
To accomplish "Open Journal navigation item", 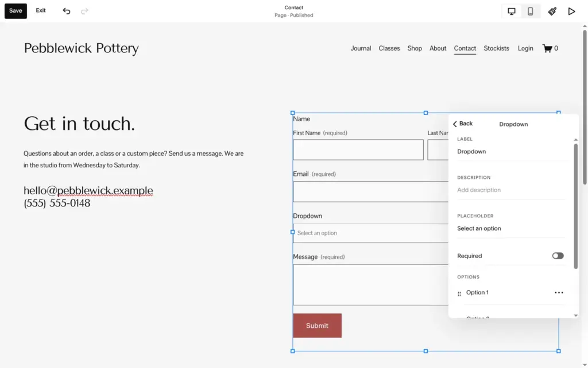I will (x=361, y=48).
